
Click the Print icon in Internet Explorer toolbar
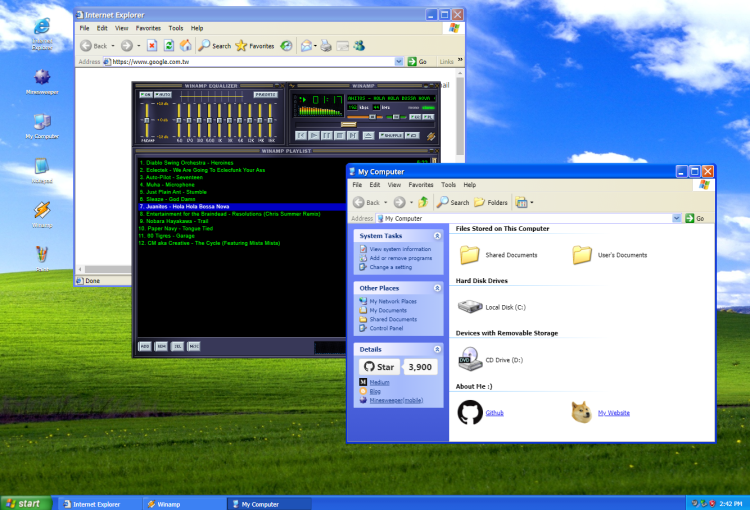click(x=326, y=45)
